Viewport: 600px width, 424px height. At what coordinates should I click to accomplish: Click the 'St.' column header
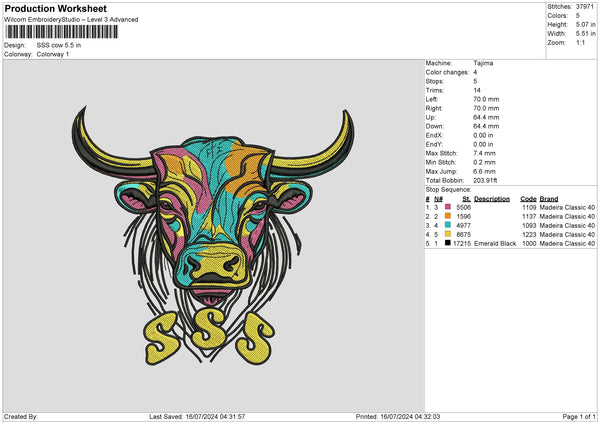466,199
